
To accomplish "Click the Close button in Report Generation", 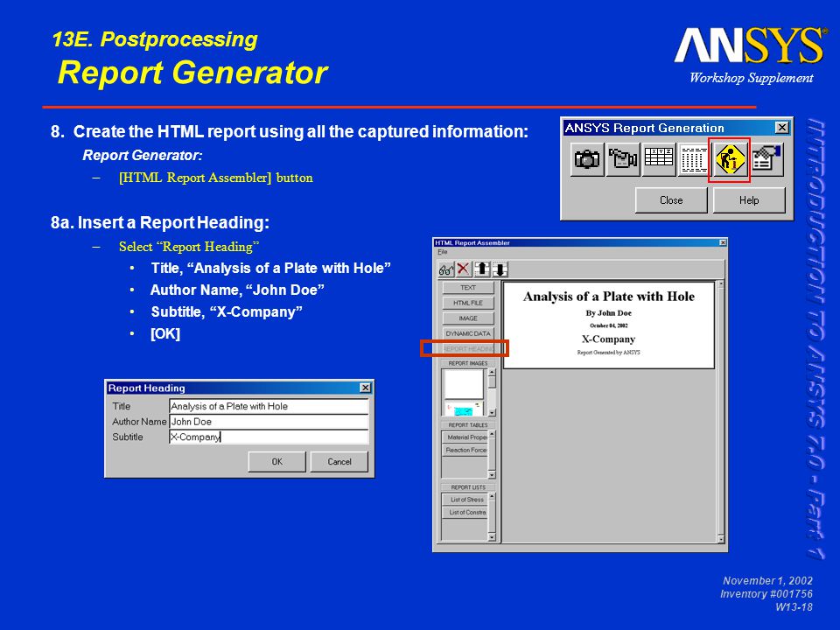I will 671,200.
